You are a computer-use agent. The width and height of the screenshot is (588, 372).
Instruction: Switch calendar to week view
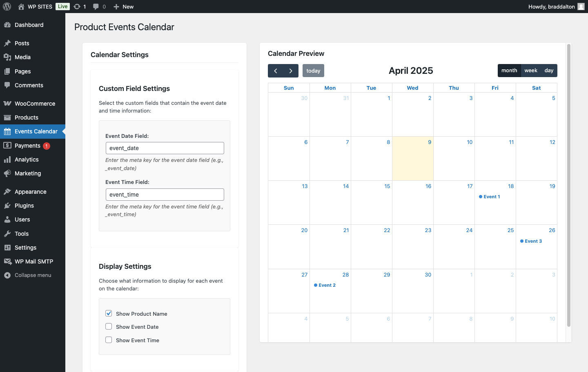pyautogui.click(x=530, y=71)
